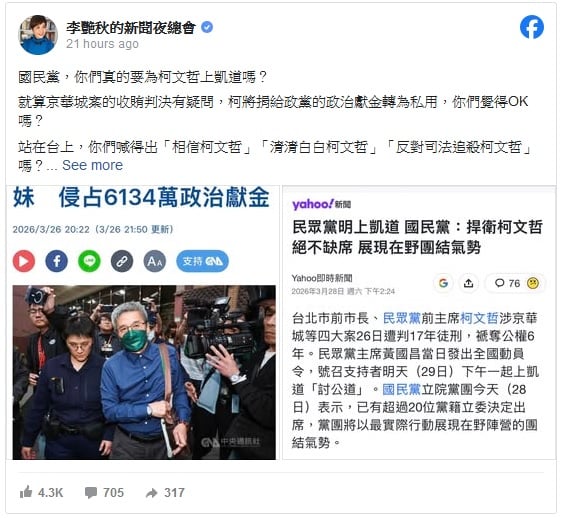Share the post via arrow icon
563x518 pixels.
(152, 493)
